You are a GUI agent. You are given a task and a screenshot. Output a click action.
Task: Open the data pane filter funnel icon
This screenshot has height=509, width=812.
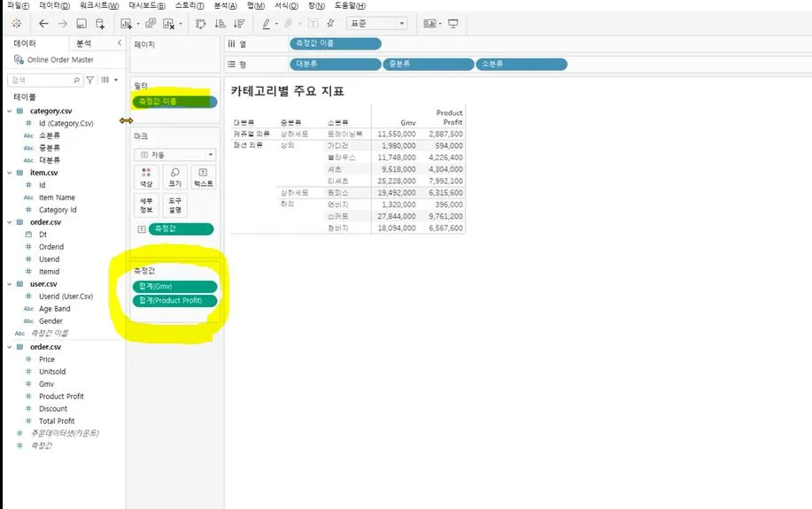(90, 80)
